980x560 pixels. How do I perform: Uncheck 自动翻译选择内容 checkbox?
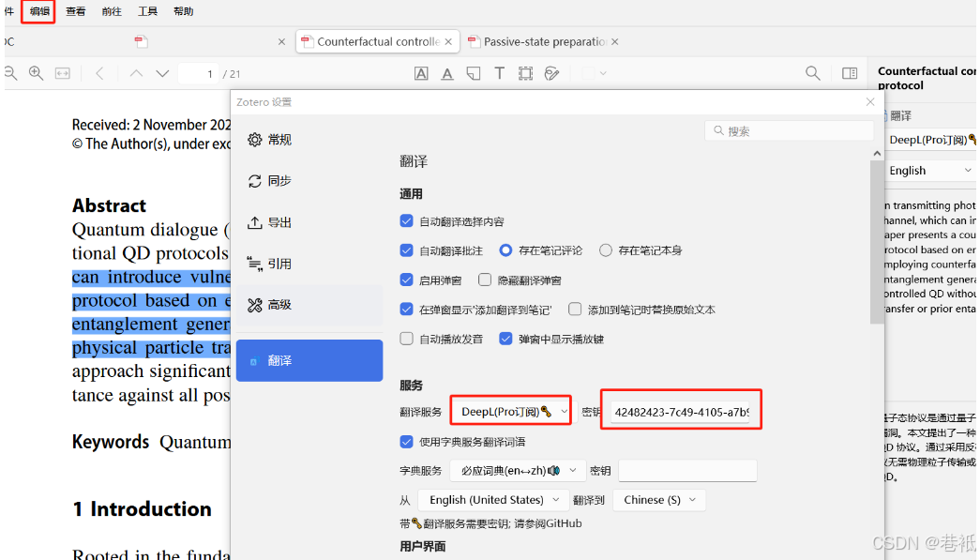pos(406,220)
